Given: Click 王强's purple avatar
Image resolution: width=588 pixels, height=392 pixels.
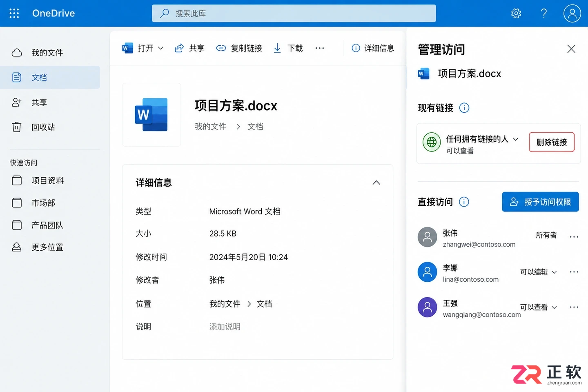Looking at the screenshot, I should 428,307.
